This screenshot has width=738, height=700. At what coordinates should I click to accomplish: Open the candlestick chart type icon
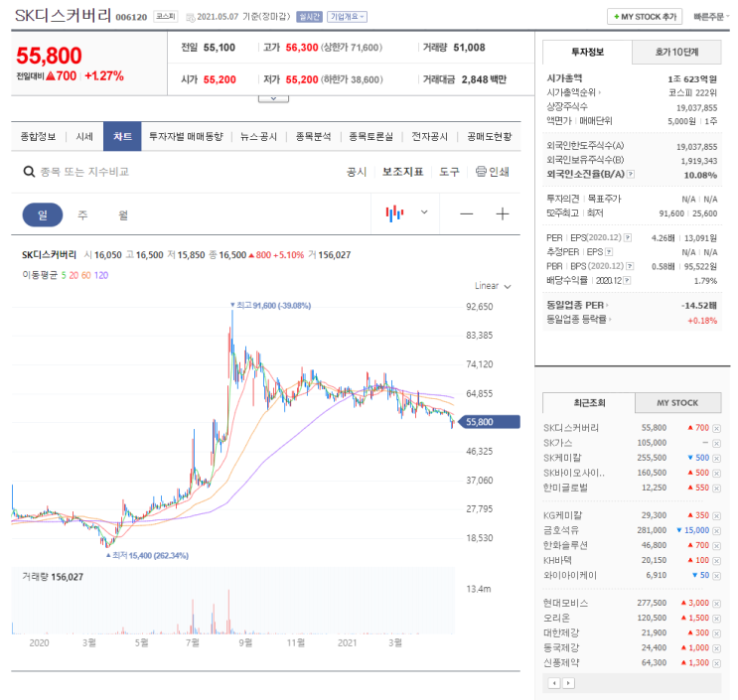coord(394,213)
